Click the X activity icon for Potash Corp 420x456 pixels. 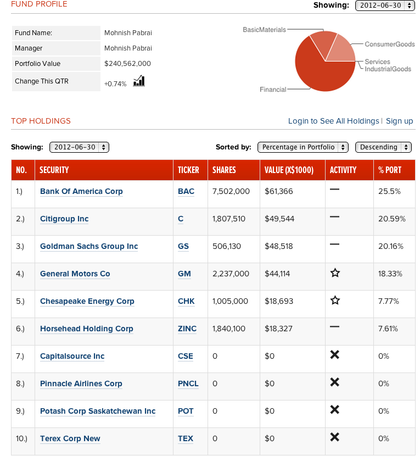(x=335, y=410)
